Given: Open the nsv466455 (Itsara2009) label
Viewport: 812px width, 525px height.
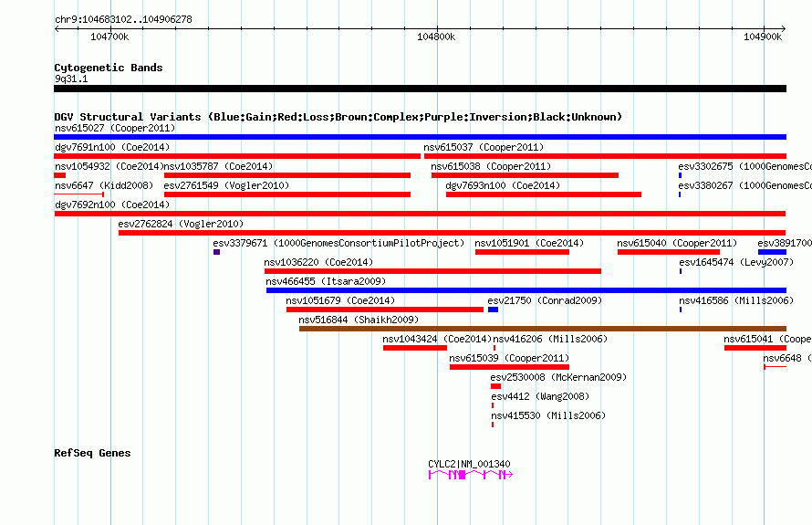Looking at the screenshot, I should 326,281.
